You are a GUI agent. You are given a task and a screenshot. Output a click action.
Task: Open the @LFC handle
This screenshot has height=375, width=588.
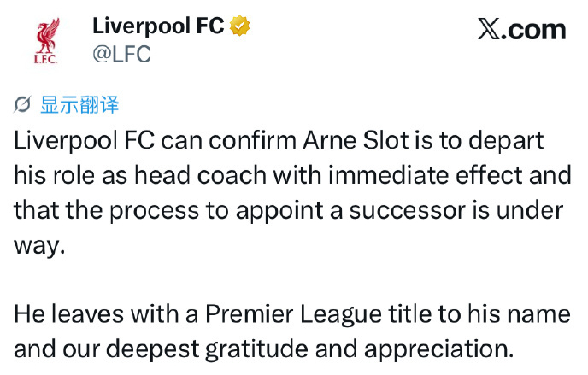pyautogui.click(x=121, y=54)
